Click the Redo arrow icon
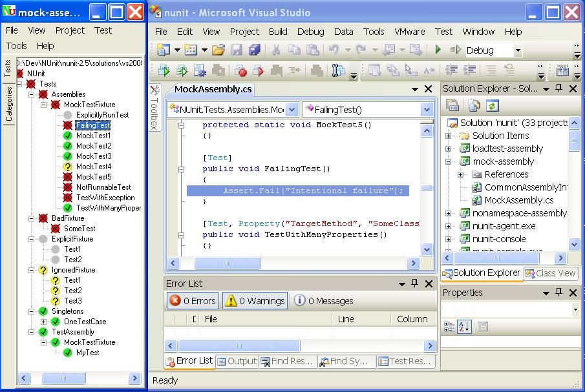This screenshot has height=392, width=585. coord(361,49)
